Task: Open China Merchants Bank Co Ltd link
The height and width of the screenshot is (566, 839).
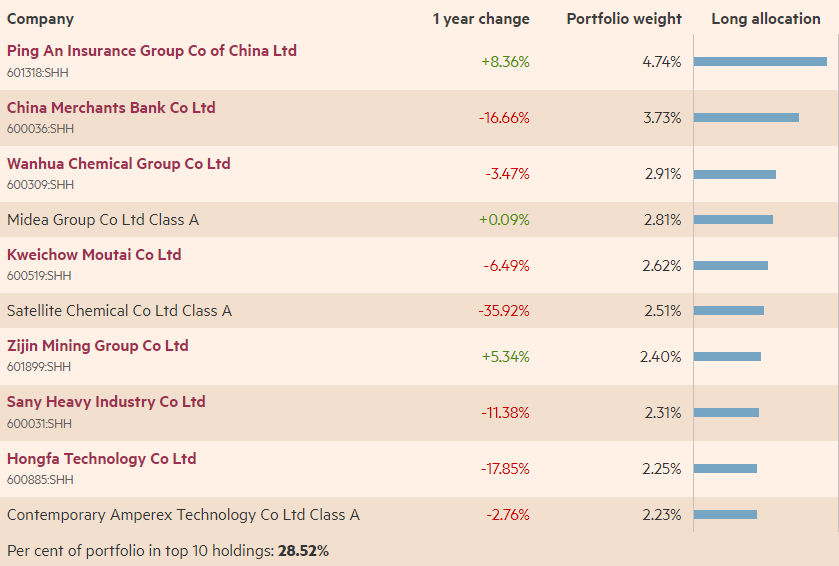Action: [x=111, y=108]
